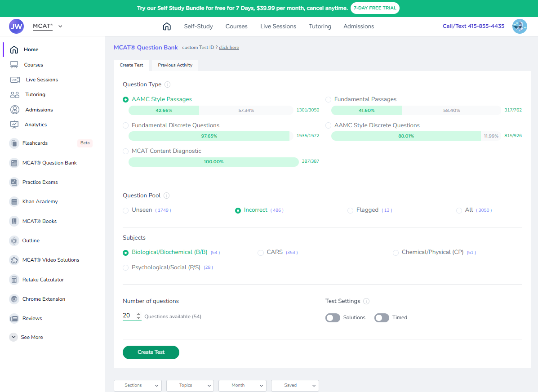Image resolution: width=538 pixels, height=392 pixels.
Task: Click the Admissions sidebar icon
Action: pyautogui.click(x=15, y=110)
